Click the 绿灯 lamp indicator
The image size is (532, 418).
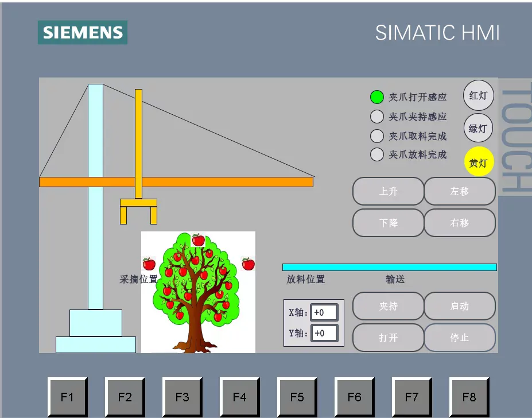point(478,128)
